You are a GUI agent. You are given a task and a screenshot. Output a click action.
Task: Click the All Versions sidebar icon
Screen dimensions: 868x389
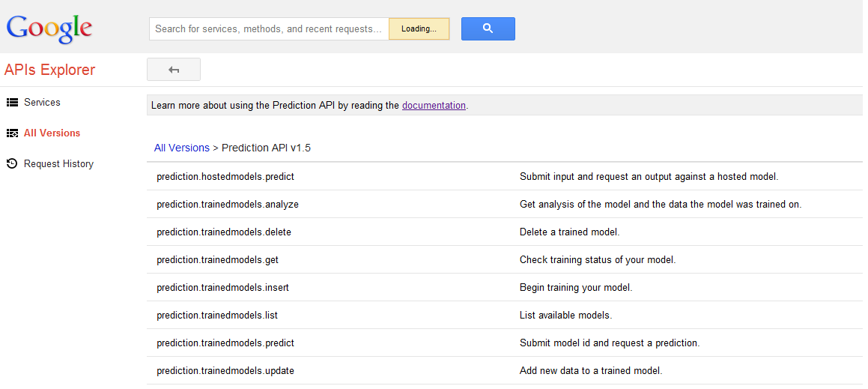pos(12,133)
